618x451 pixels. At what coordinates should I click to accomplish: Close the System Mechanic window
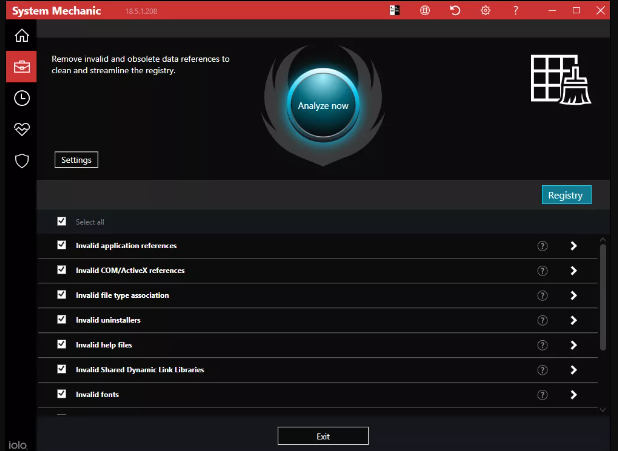point(600,10)
